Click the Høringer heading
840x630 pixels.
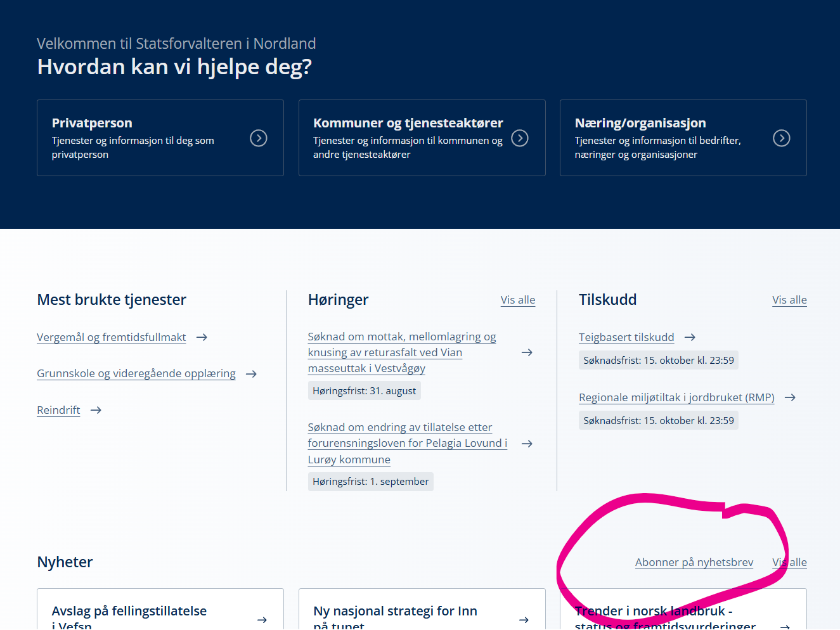coord(338,300)
